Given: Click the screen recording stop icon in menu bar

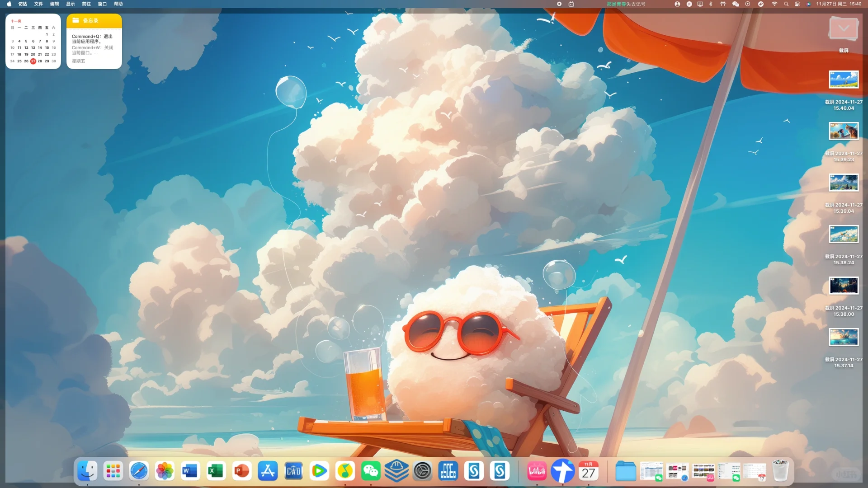Looking at the screenshot, I should (x=559, y=4).
